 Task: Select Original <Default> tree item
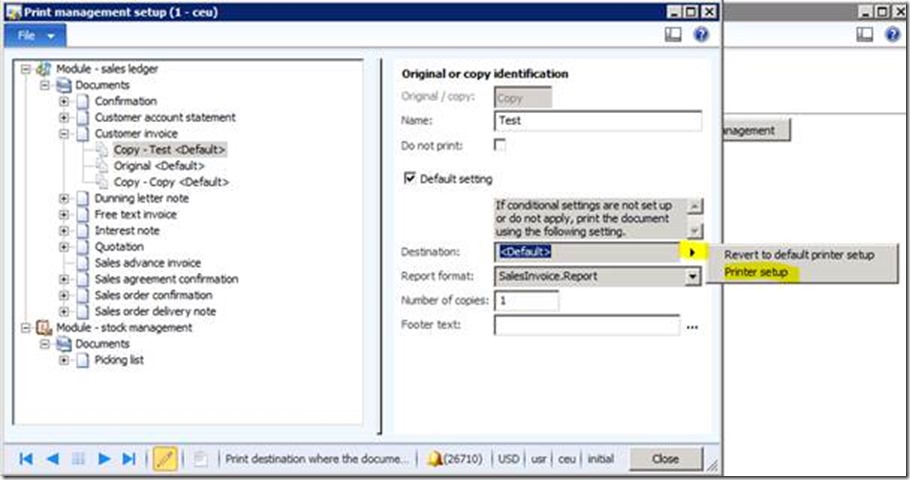click(x=159, y=166)
